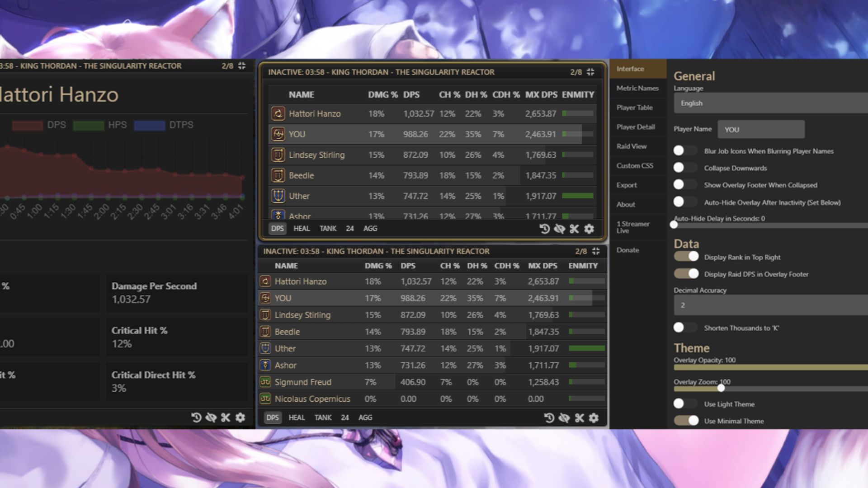Select Custom CSS in the settings sidebar
Viewport: 868px width, 488px height.
[x=634, y=165]
